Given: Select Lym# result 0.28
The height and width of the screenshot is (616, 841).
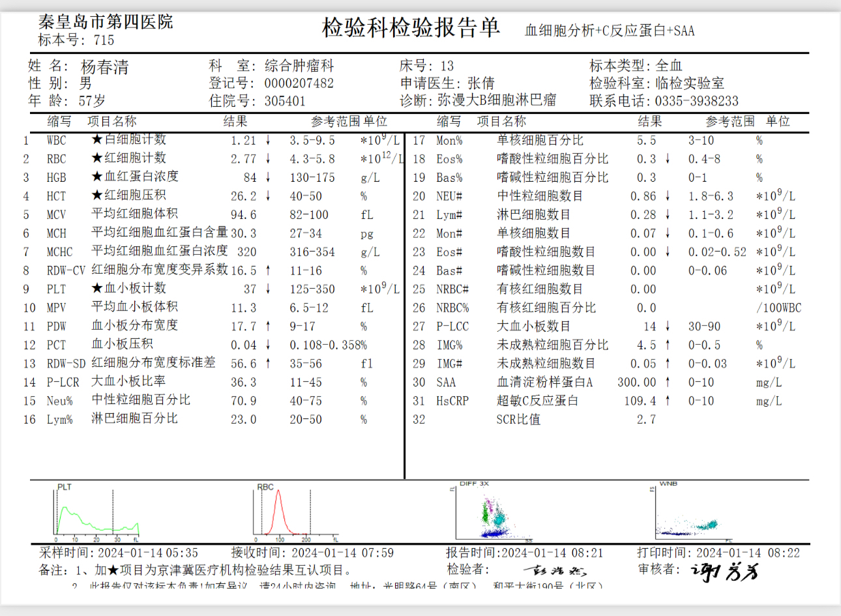Looking at the screenshot, I should (x=643, y=214).
